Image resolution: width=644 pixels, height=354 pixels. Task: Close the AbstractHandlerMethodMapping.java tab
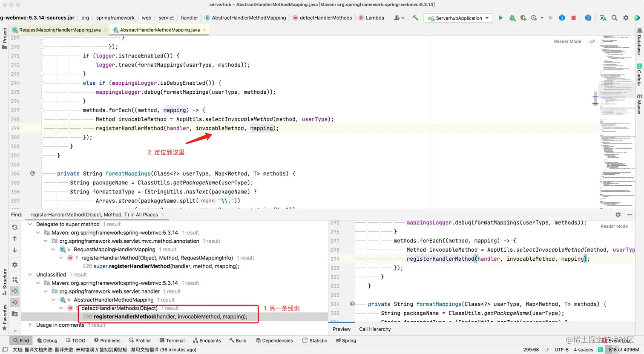pyautogui.click(x=204, y=30)
